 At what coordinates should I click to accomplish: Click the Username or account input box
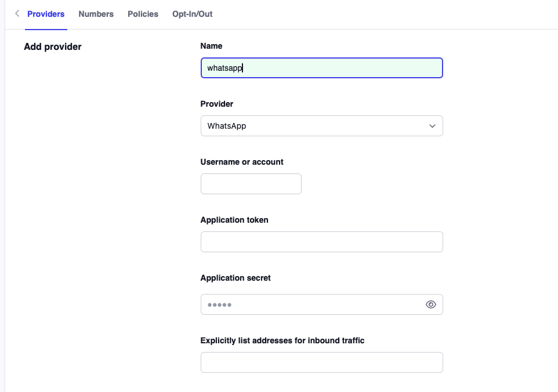coord(251,184)
